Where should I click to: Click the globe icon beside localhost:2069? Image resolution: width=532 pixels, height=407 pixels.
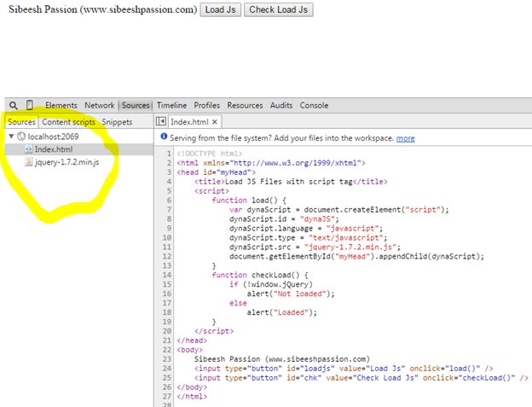tap(21, 137)
